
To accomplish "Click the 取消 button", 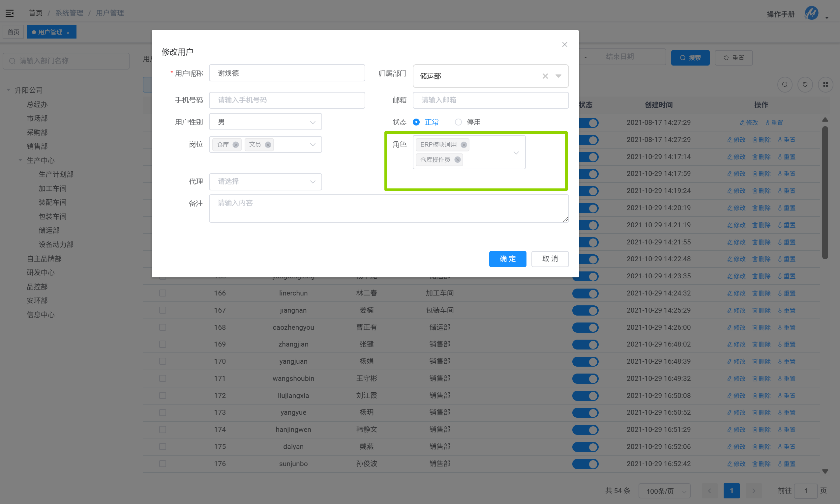I will tap(550, 259).
